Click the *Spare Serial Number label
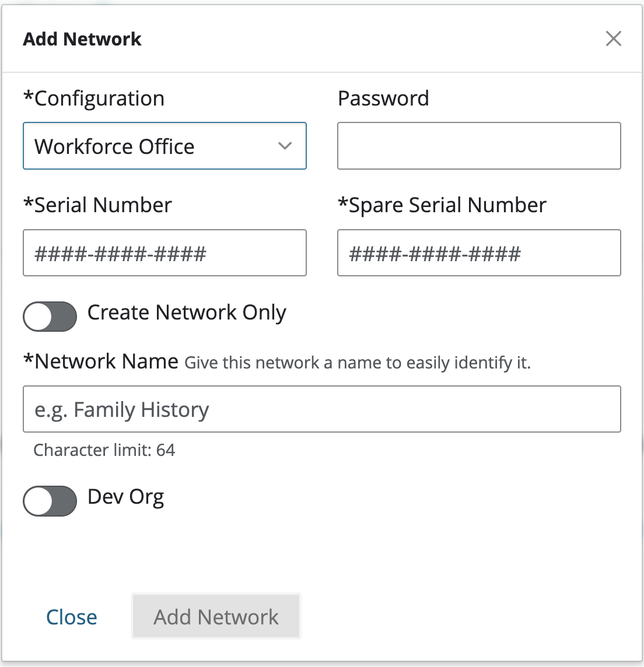The width and height of the screenshot is (644, 667). coord(442,205)
